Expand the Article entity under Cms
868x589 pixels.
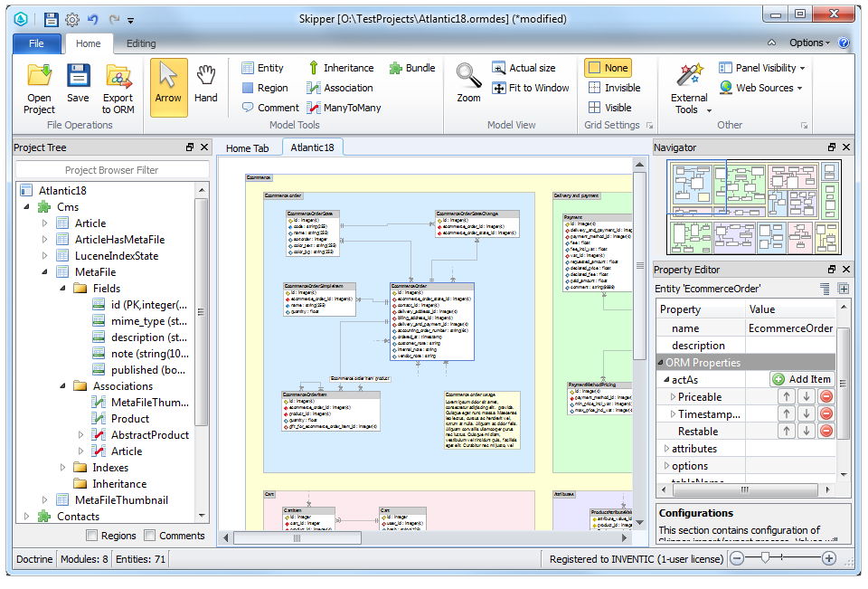[x=45, y=223]
